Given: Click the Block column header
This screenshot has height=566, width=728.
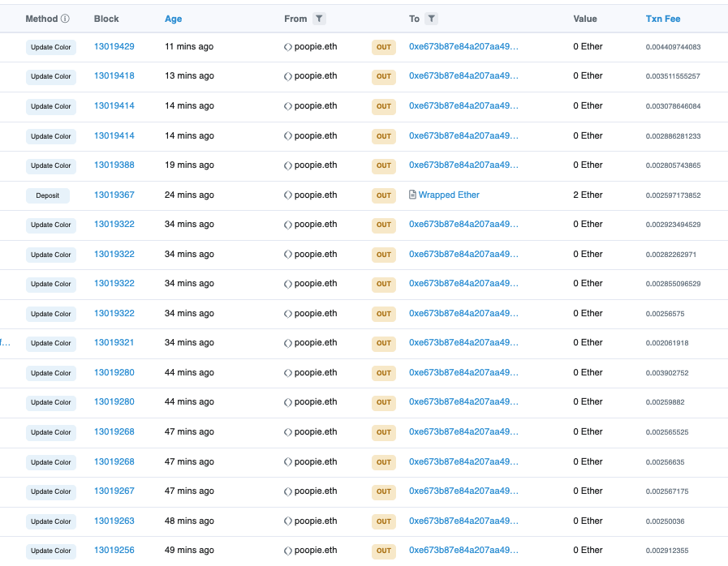Looking at the screenshot, I should click(106, 19).
